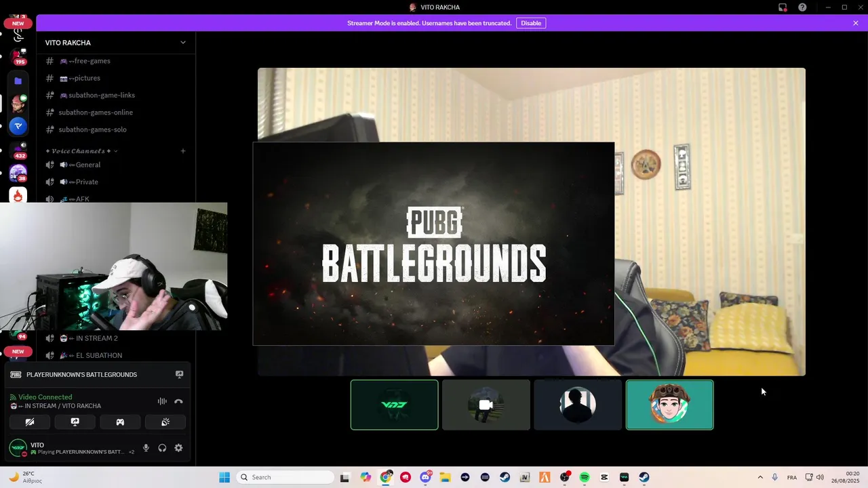This screenshot has width=868, height=488.
Task: Create a channel with the plus icon
Action: point(183,151)
